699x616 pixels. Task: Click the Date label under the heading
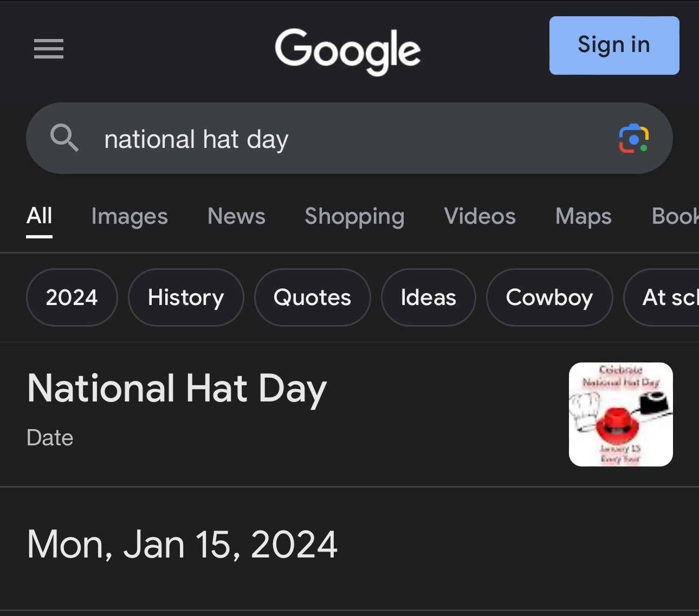click(50, 438)
